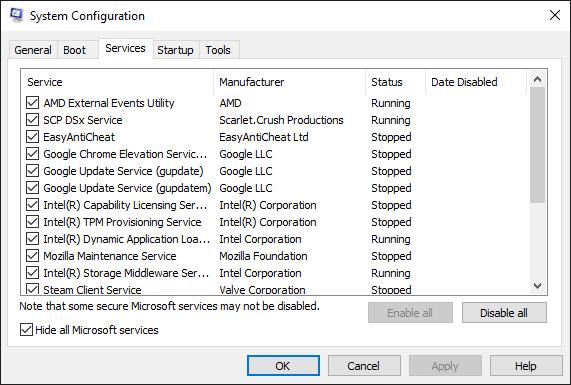
Task: Click Running status of SCP DSx Service
Action: pyautogui.click(x=391, y=120)
